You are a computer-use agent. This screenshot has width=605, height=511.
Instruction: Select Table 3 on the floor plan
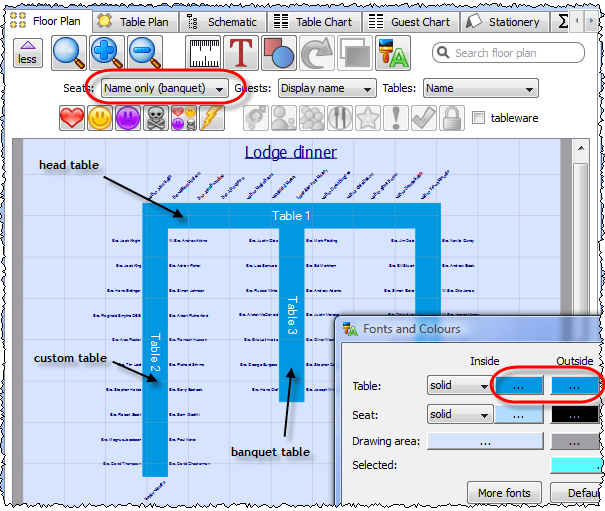point(292,315)
